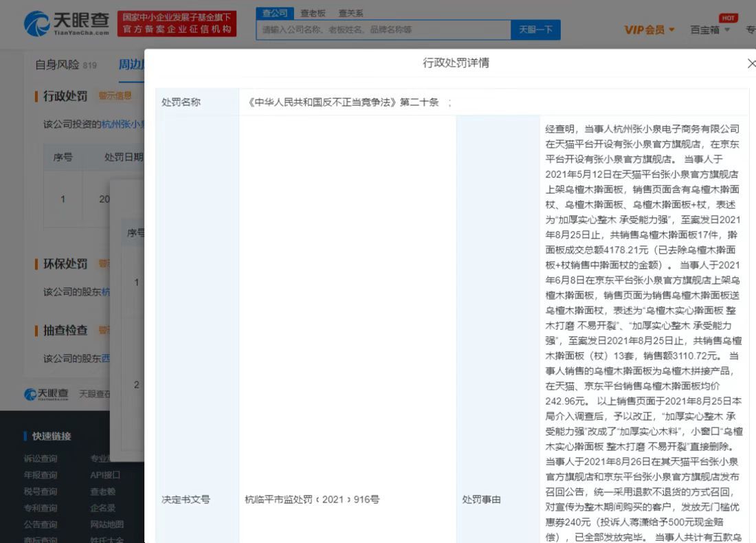Viewport: 756px width, 543px height.
Task: Focus the company name search field
Action: [383, 30]
